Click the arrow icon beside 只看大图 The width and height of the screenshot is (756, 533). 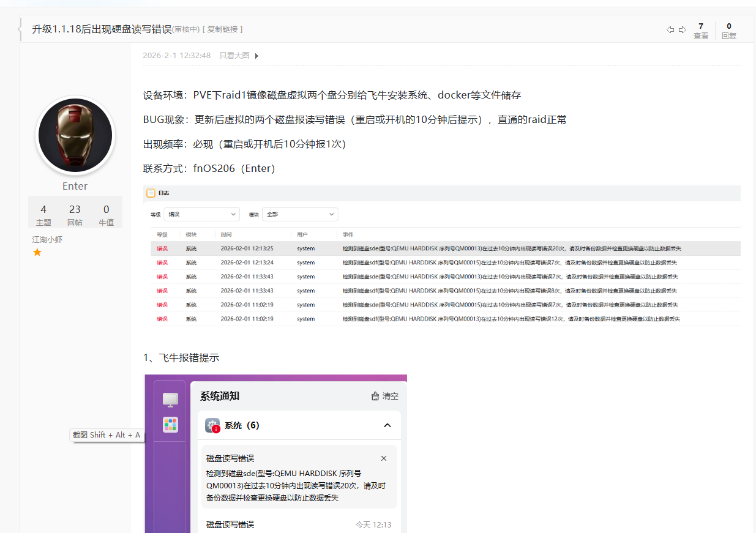(256, 56)
